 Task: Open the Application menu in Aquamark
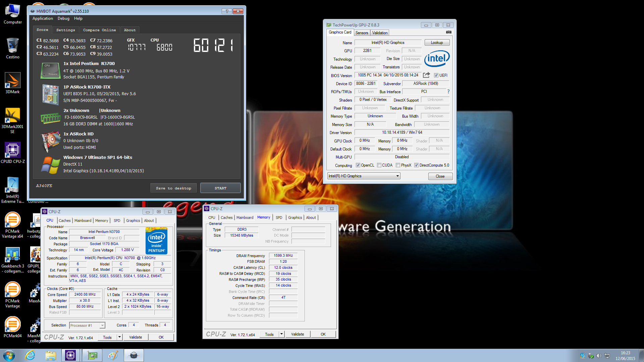(43, 18)
